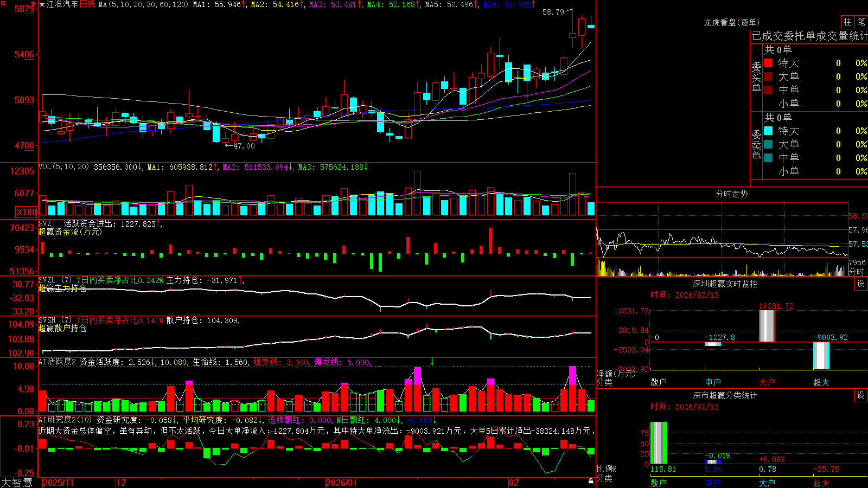Viewport: 868px width, 488px height.
Task: Click the 58.79 high price marker
Action: pos(553,12)
